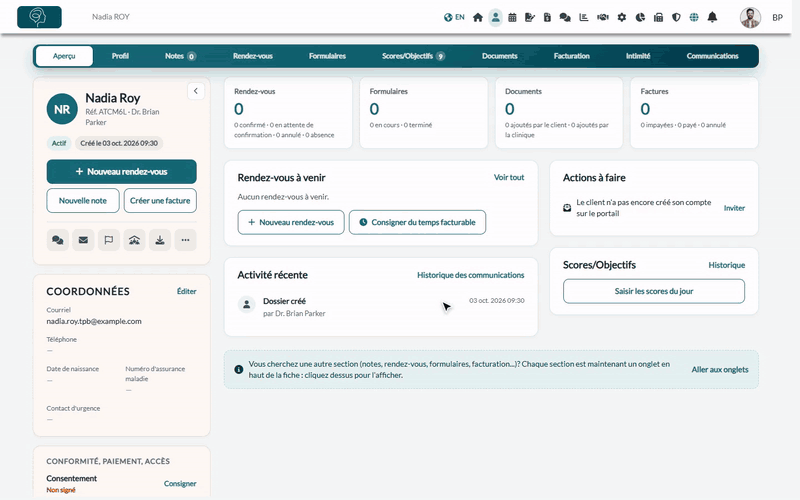Image resolution: width=800 pixels, height=500 pixels.
Task: Open the settings gear icon
Action: [x=621, y=17]
